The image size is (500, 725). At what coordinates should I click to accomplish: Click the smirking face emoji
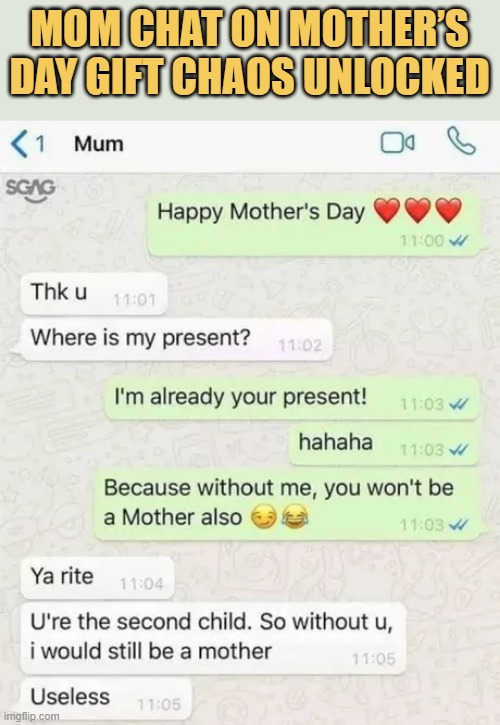pos(264,516)
